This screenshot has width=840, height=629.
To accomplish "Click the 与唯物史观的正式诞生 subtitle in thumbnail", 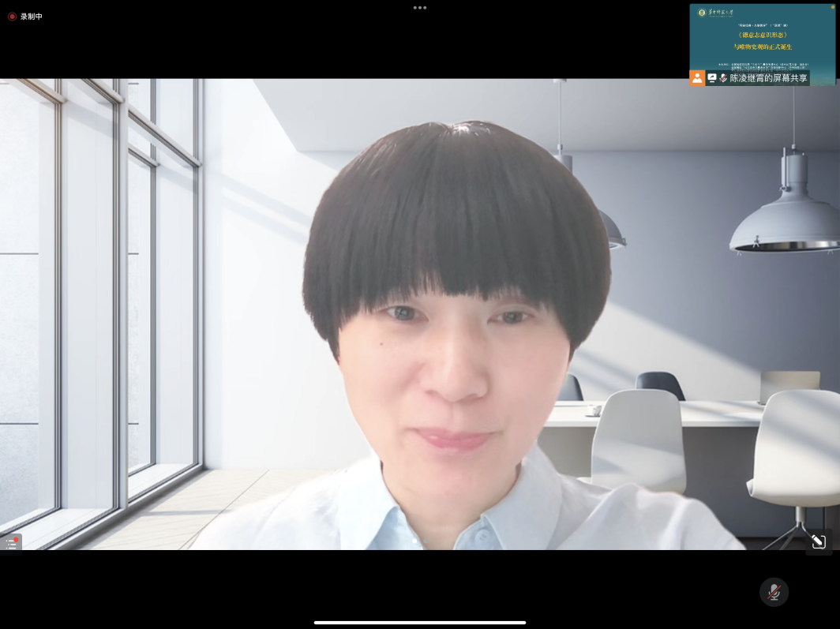I will coord(762,47).
